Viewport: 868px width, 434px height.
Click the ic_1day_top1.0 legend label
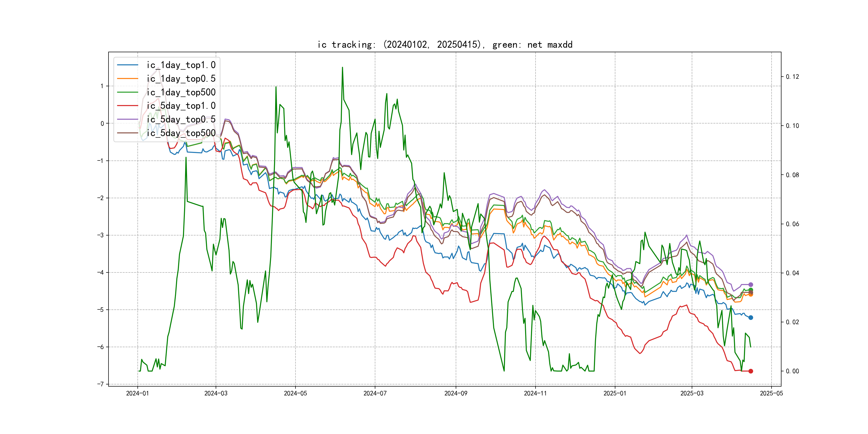181,65
